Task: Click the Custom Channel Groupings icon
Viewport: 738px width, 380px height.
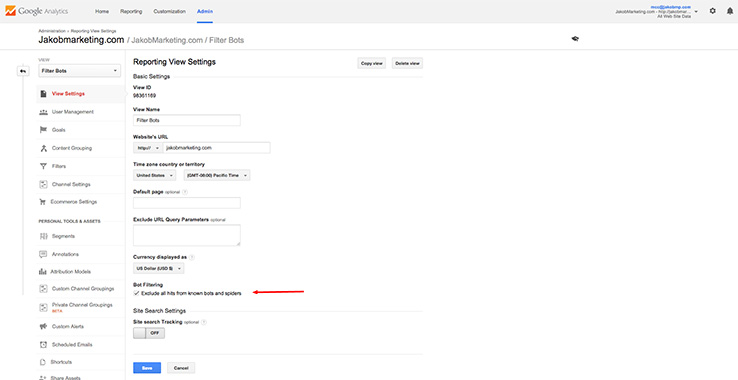Action: tap(43, 289)
